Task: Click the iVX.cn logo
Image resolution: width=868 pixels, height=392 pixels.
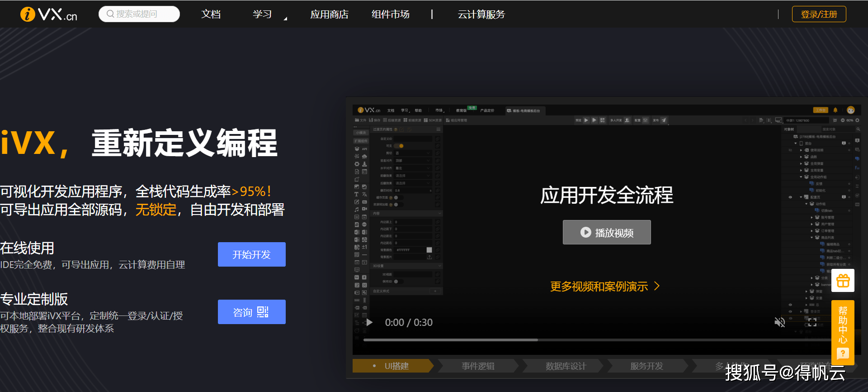Action: (49, 14)
